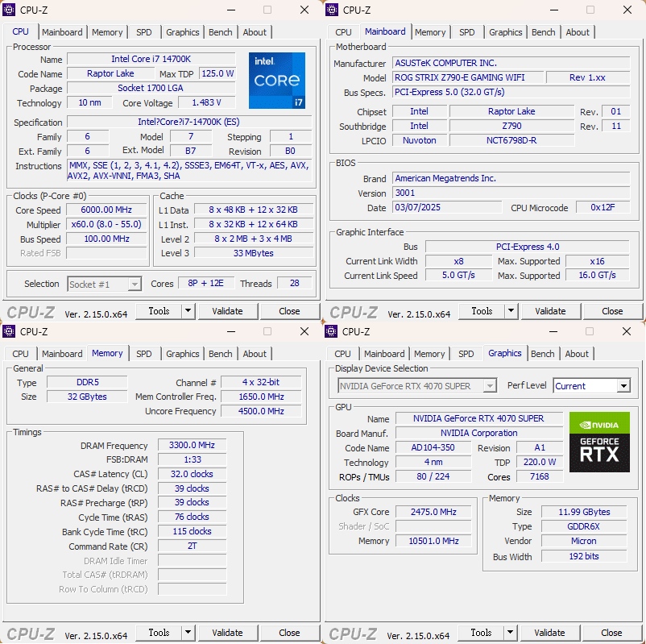
Task: Click the Level 3 cache 33 MBytes value
Action: click(254, 253)
